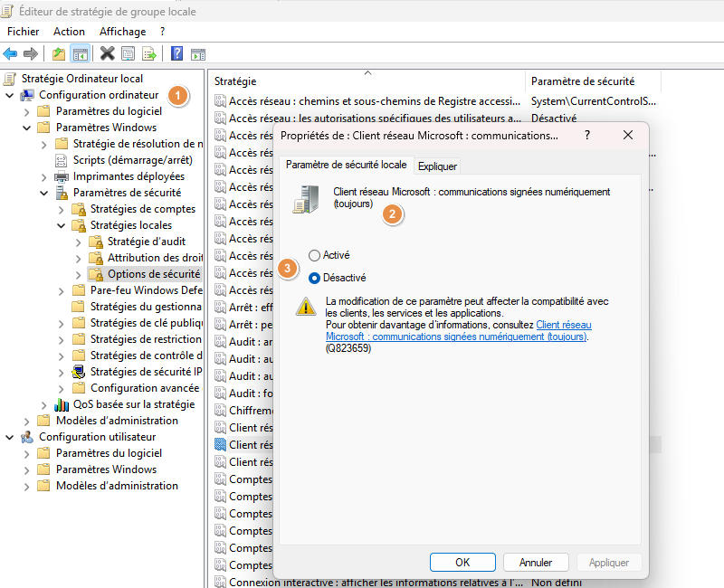Open the Action menu
724x588 pixels.
[x=69, y=32]
